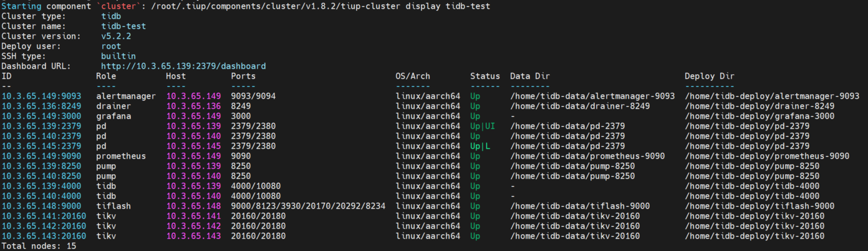Click data dir /home/tidb-data/prometheus-9090
The width and height of the screenshot is (868, 251).
click(x=587, y=156)
